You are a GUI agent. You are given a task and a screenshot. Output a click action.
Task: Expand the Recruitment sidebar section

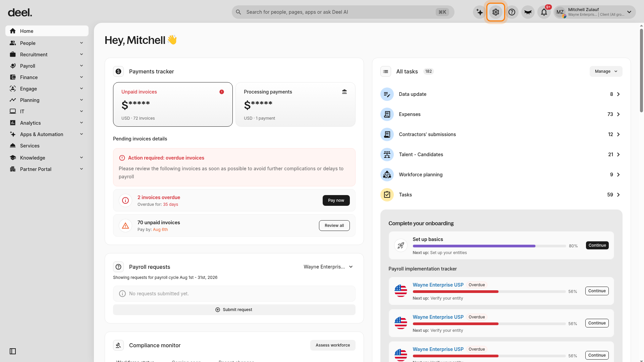click(47, 55)
